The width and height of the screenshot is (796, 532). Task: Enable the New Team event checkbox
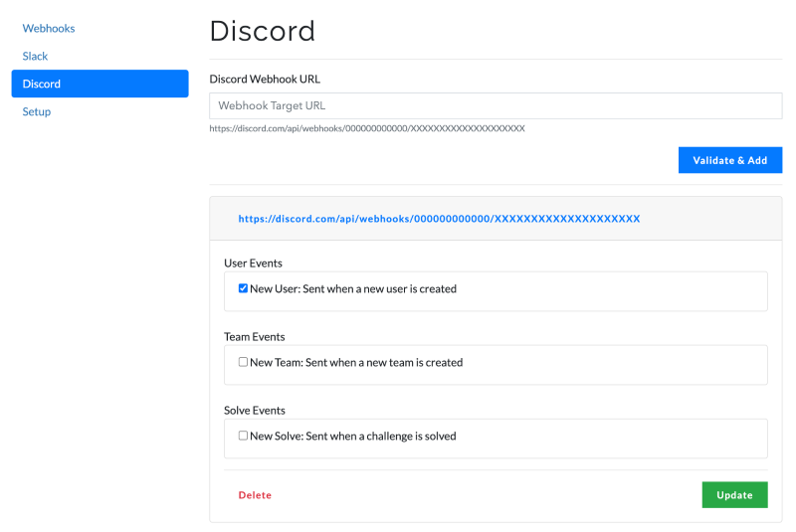[243, 362]
